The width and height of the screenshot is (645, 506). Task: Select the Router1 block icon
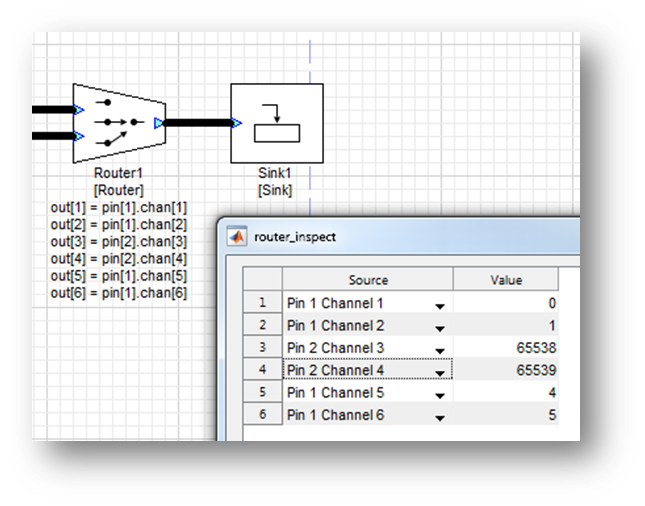click(x=119, y=123)
